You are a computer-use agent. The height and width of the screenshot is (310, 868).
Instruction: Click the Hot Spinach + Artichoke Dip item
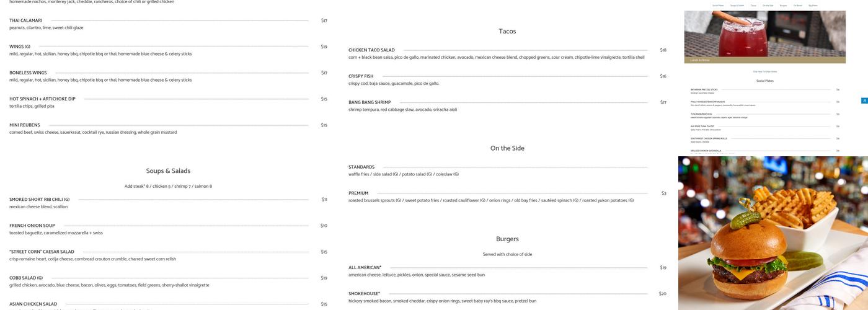tap(42, 99)
